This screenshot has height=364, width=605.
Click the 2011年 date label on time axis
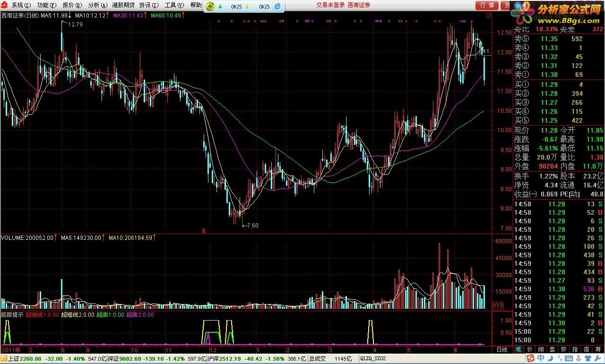[11, 350]
